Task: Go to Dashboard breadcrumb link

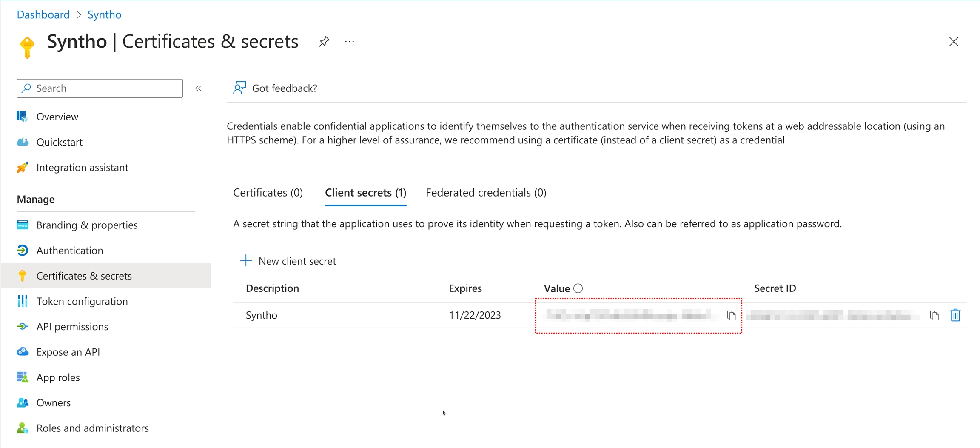Action: point(43,14)
